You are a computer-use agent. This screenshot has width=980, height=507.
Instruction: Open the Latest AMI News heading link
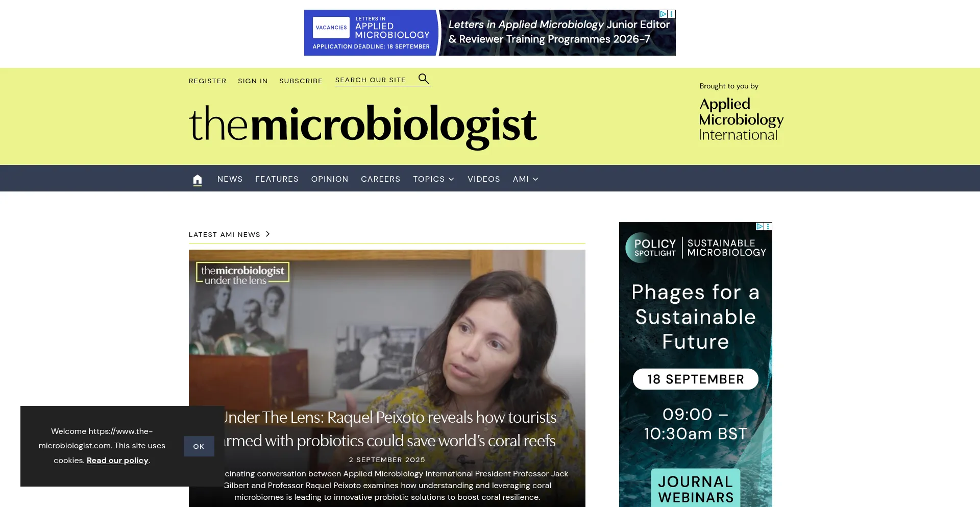point(225,234)
